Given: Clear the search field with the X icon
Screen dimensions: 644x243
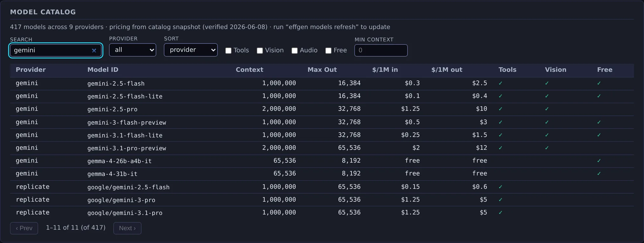Looking at the screenshot, I should pos(94,50).
